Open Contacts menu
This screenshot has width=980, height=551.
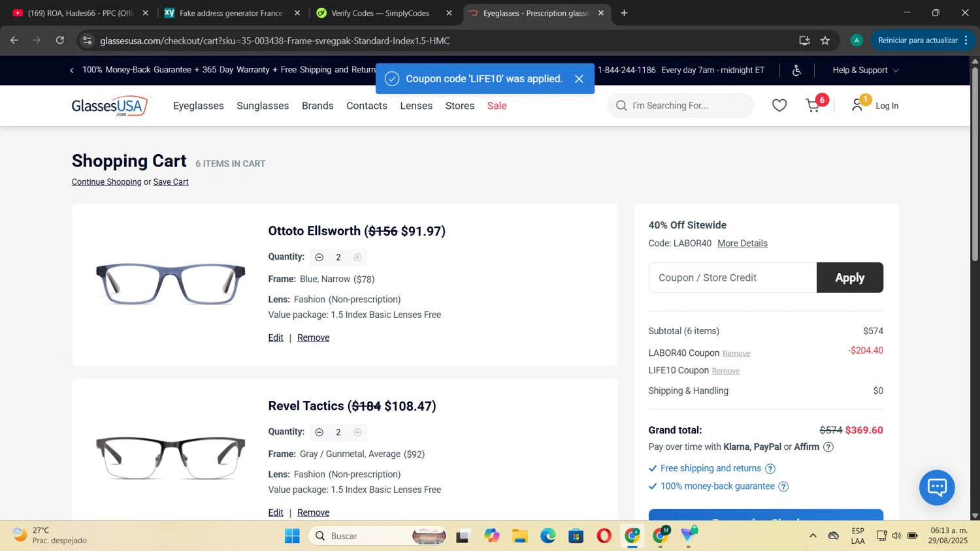367,106
